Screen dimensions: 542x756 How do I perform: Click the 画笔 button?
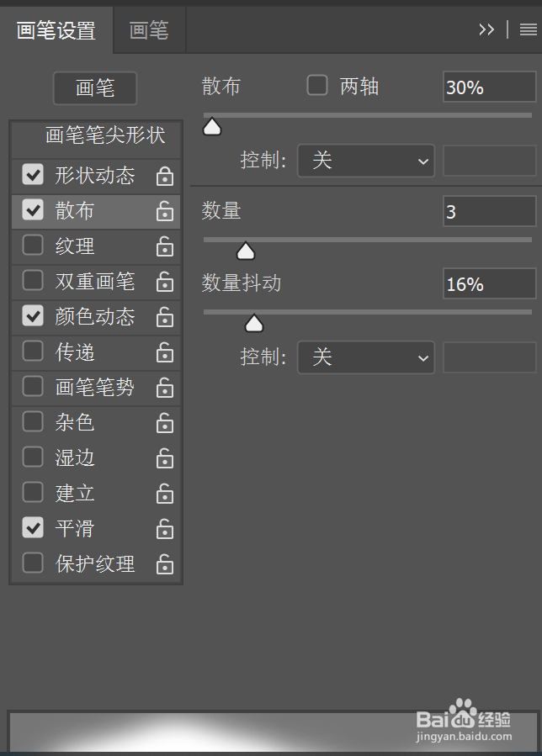[x=95, y=88]
